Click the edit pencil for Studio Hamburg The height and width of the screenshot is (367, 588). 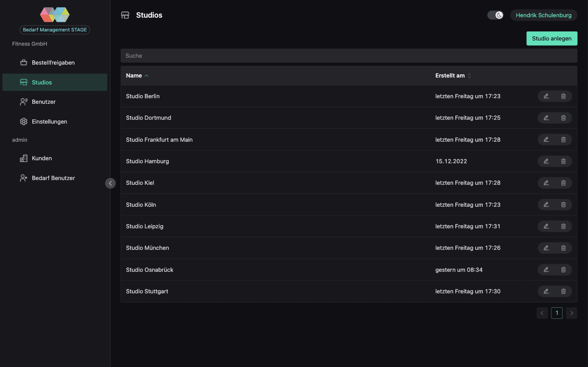tap(546, 161)
